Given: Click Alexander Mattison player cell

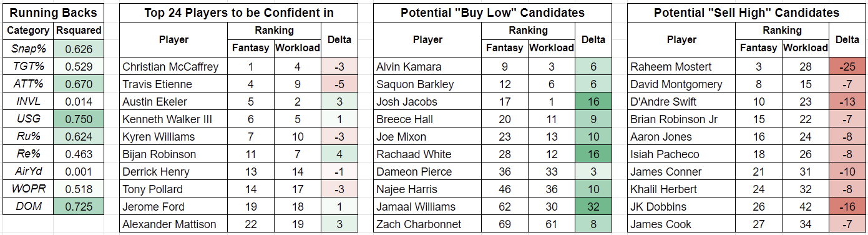Looking at the screenshot, I should pyautogui.click(x=173, y=224).
